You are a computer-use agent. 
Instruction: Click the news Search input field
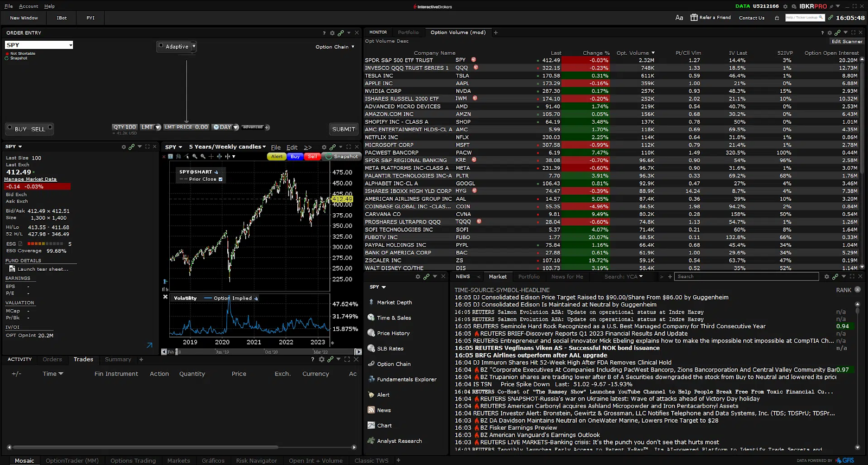click(746, 277)
